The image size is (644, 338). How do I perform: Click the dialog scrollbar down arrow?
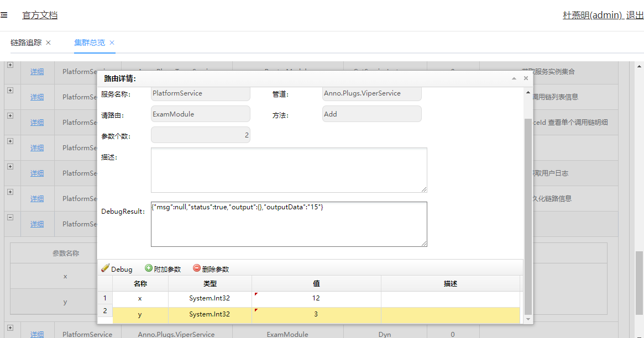pyautogui.click(x=528, y=319)
